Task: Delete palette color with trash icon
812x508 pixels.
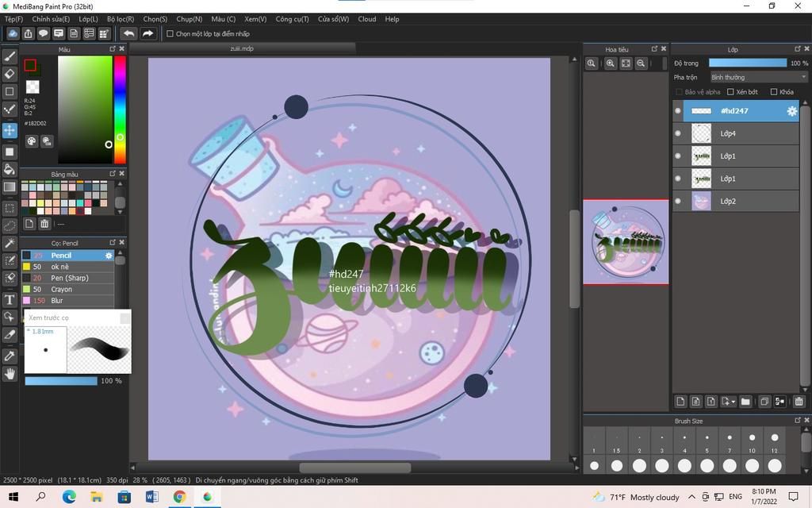Action: click(44, 223)
